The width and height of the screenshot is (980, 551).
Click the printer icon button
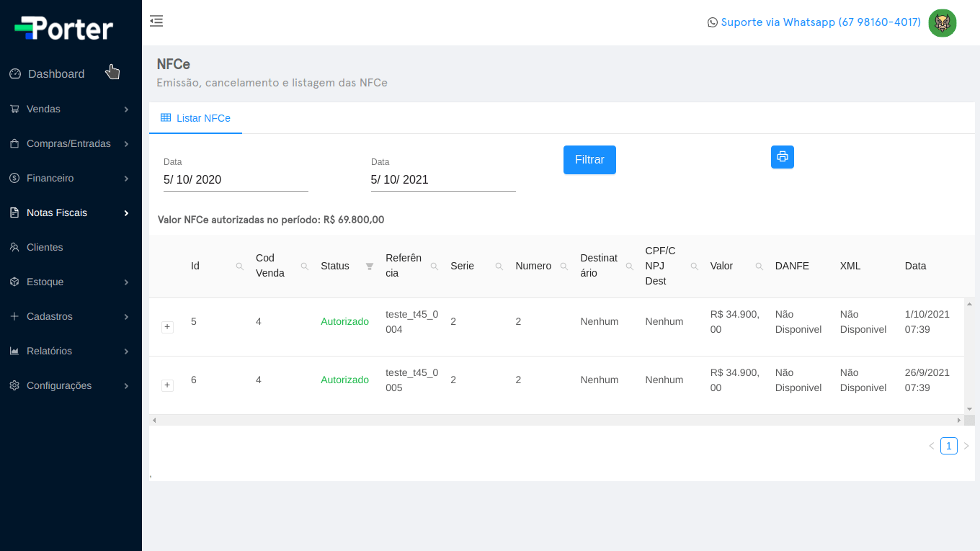tap(782, 157)
